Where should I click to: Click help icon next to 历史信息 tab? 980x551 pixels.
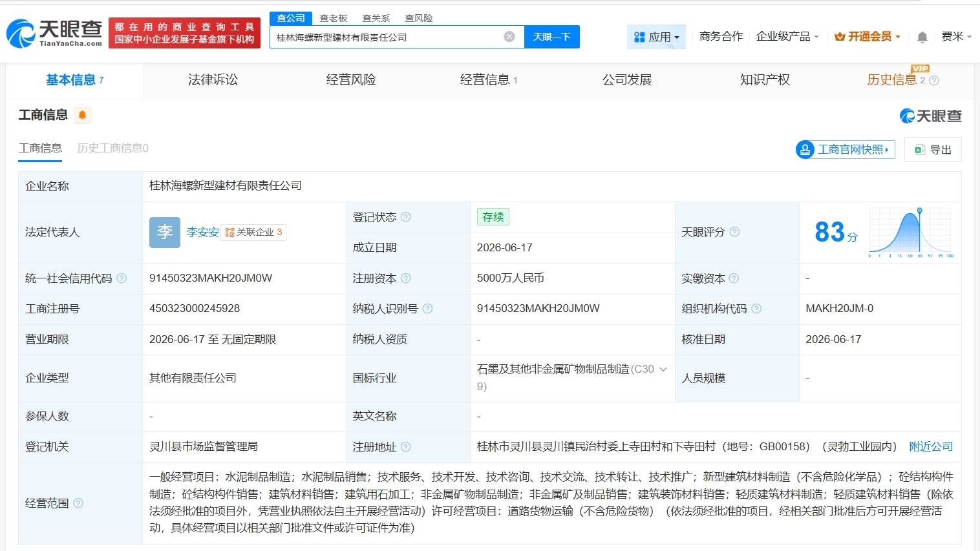934,80
